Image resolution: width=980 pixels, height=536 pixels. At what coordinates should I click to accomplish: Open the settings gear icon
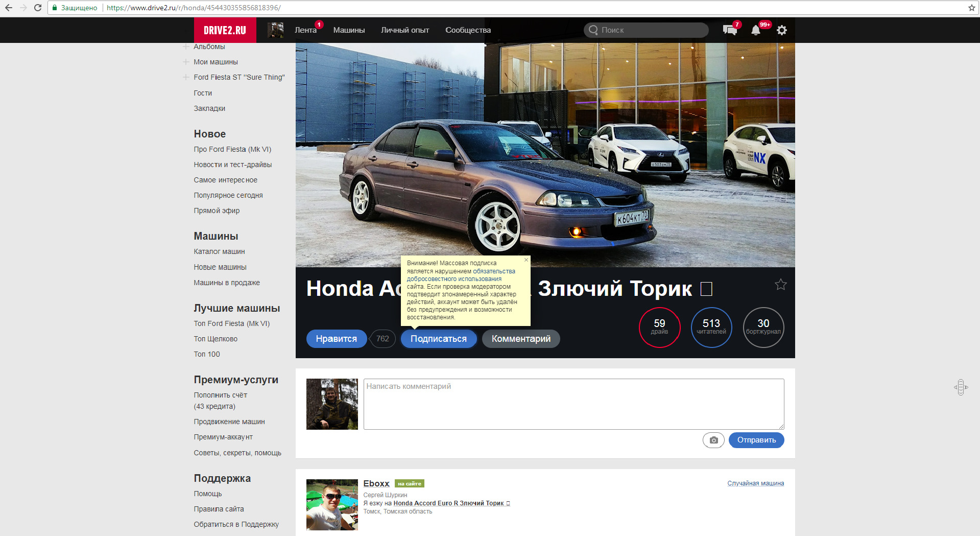pos(782,30)
